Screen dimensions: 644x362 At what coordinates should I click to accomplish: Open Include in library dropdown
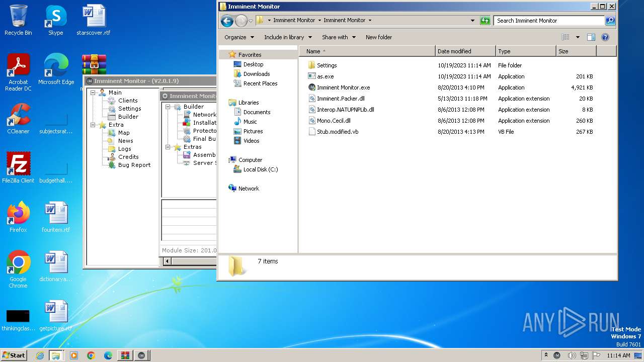(x=288, y=37)
